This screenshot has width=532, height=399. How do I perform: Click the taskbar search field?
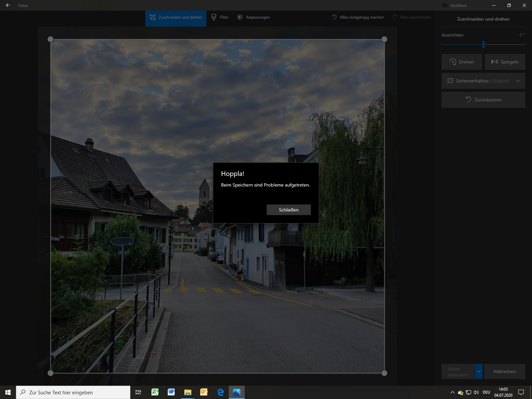[x=73, y=392]
